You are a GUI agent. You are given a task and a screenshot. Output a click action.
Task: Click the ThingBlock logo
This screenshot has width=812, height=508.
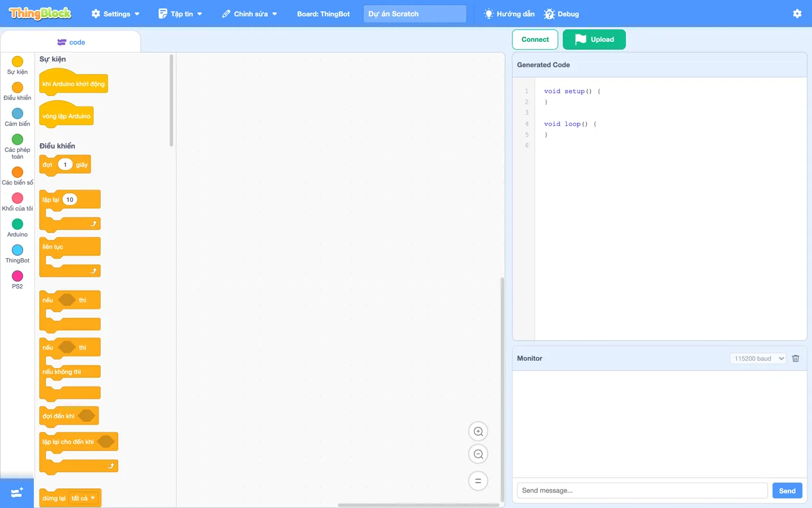tap(40, 14)
